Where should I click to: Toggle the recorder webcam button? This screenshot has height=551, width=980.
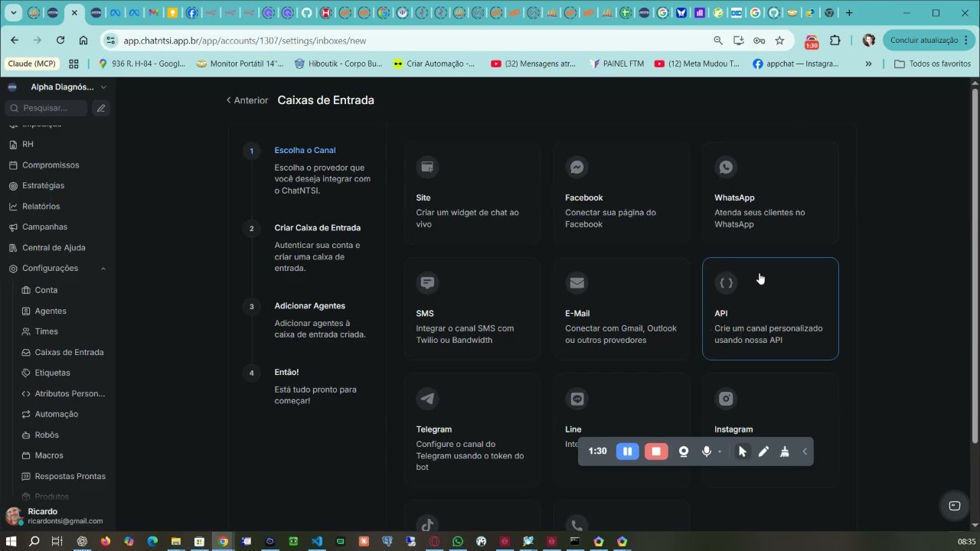[684, 452]
